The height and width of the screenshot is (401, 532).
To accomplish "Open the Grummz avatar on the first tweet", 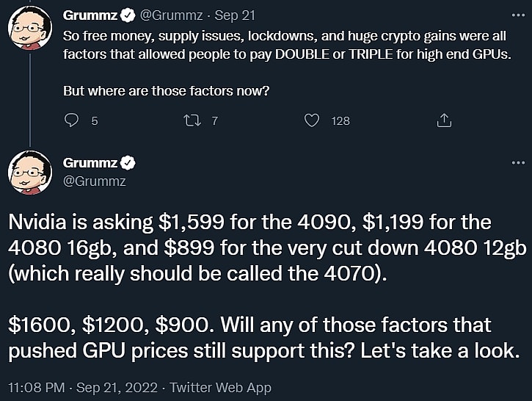I will [x=29, y=29].
